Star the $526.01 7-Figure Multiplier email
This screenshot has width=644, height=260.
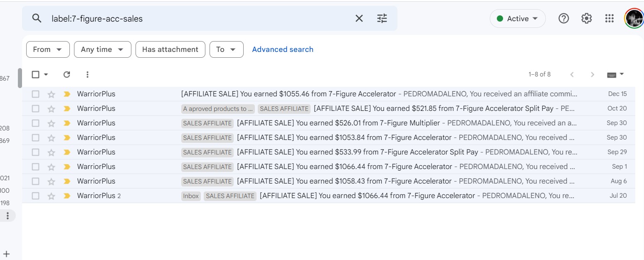coord(51,123)
